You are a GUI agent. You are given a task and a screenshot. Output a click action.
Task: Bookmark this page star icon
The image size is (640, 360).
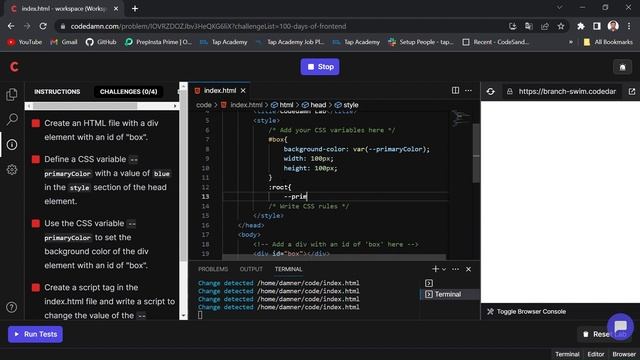(x=561, y=26)
